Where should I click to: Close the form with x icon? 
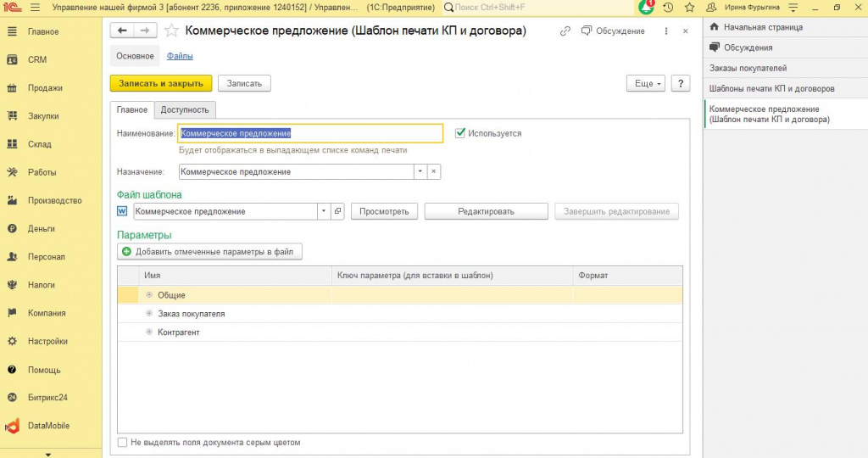[685, 31]
